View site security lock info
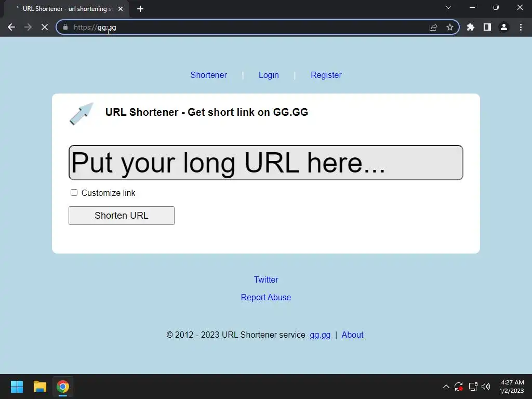Viewport: 532px width, 399px height. coord(65,27)
